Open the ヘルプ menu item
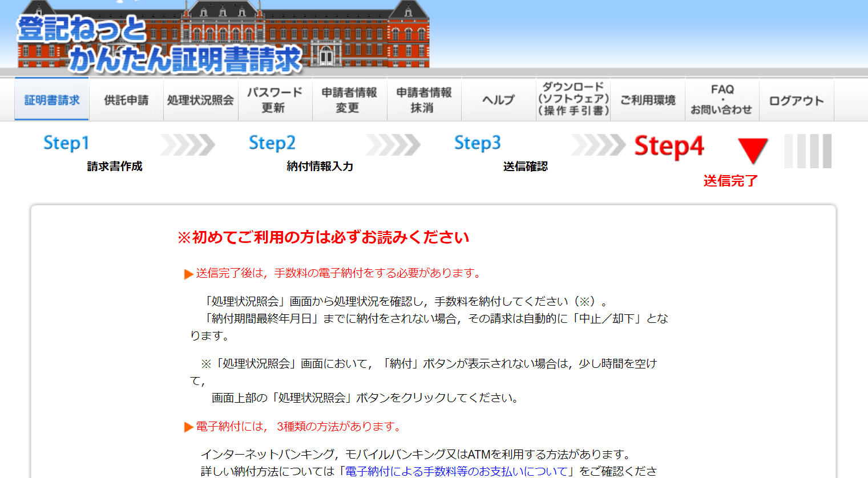This screenshot has height=478, width=868. [x=498, y=100]
